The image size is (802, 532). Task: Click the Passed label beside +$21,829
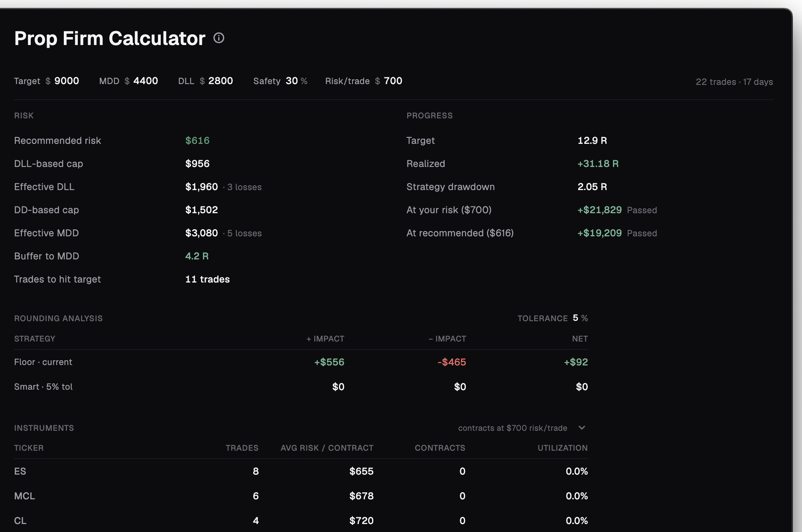click(642, 210)
